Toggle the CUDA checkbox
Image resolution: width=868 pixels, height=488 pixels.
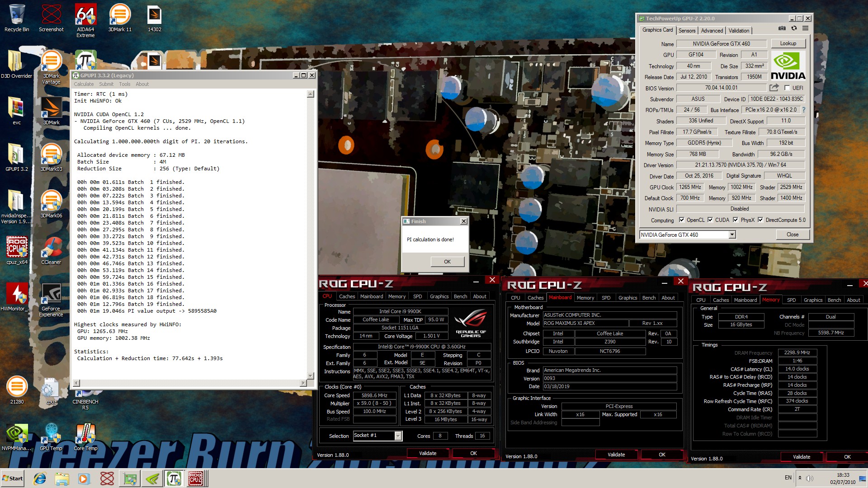click(710, 220)
